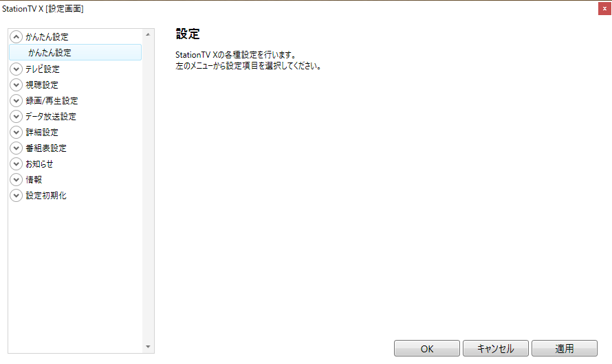Screen dimensions: 612x364
Task: Click the menu scrollbar down arrow
Action: pyautogui.click(x=148, y=346)
